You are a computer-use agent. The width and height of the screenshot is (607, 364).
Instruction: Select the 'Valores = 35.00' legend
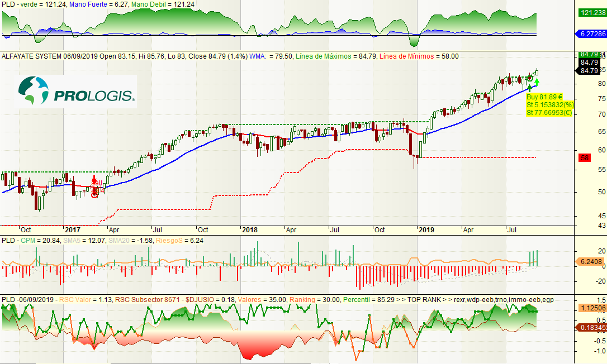click(x=262, y=300)
